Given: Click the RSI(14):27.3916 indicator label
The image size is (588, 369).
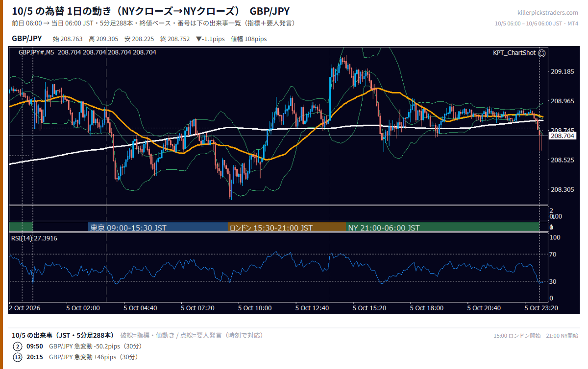Looking at the screenshot, I should point(34,238).
